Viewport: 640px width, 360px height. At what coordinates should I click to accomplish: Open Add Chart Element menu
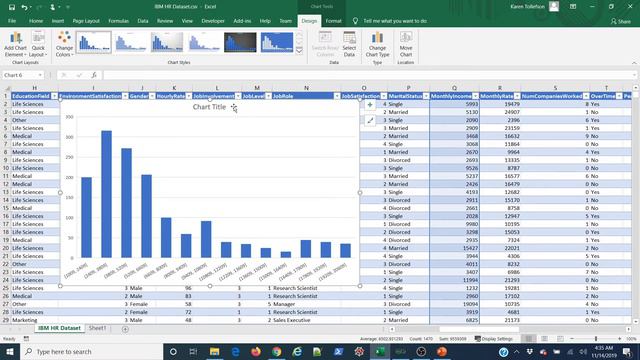pyautogui.click(x=15, y=44)
